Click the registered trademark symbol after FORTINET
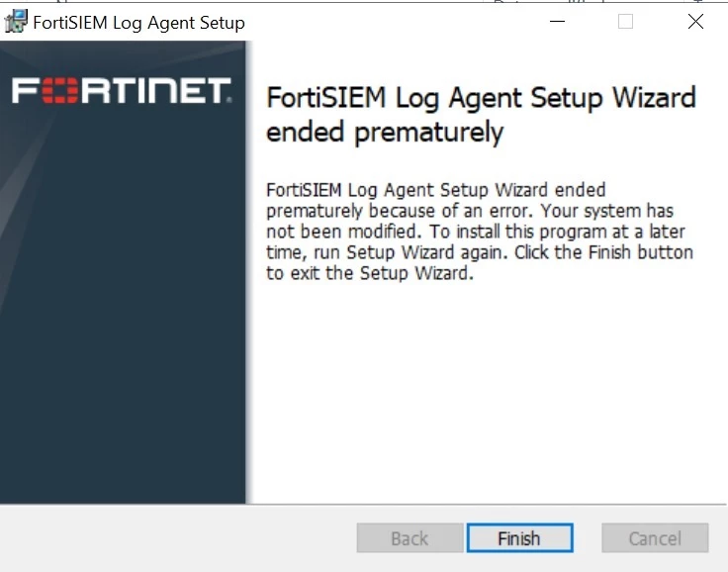Viewport: 728px width, 572px height. [x=228, y=99]
